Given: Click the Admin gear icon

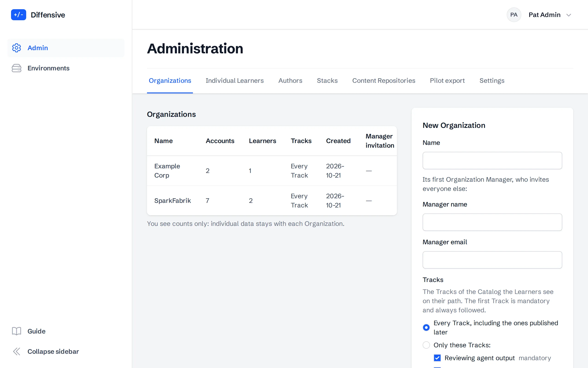Looking at the screenshot, I should pos(17,48).
